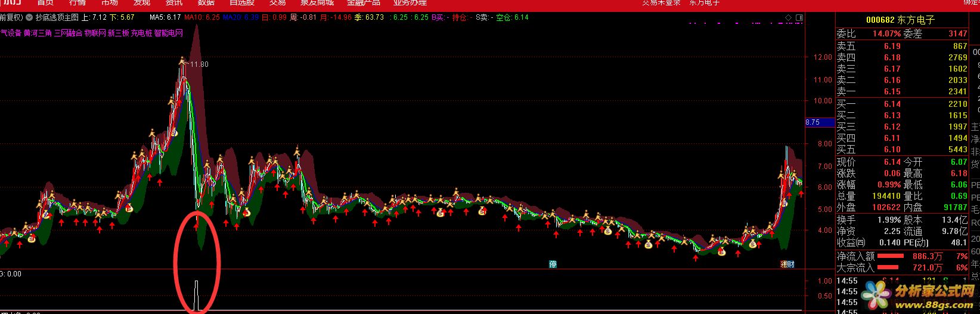
Task: Click the 买三 price 6.12
Action: coord(892,127)
